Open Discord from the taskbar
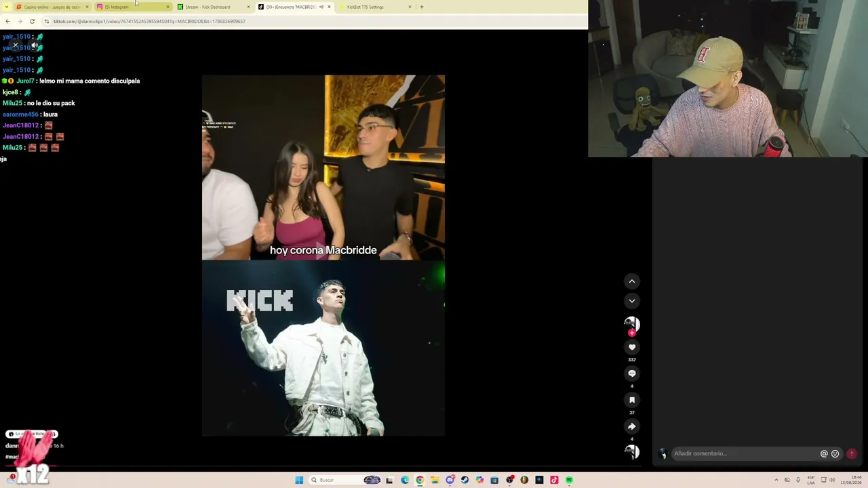 click(x=450, y=480)
